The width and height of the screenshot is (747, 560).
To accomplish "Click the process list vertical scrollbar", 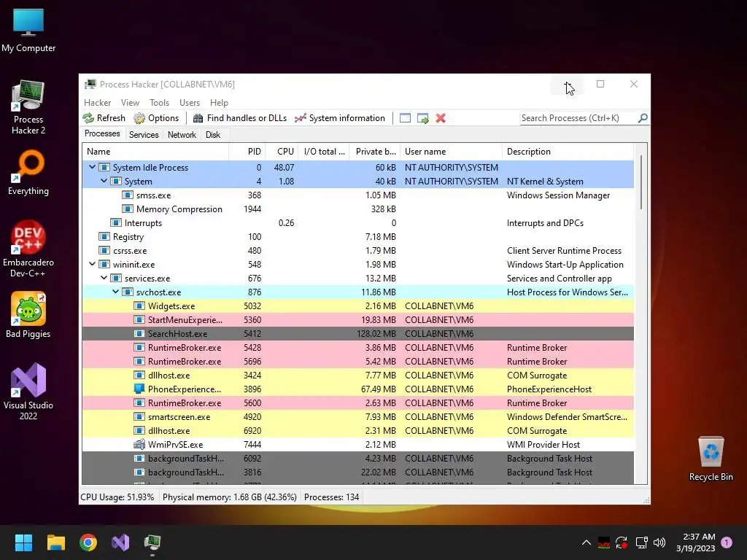I will coord(641,183).
